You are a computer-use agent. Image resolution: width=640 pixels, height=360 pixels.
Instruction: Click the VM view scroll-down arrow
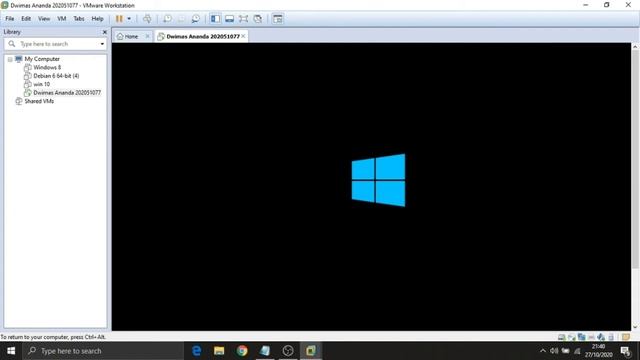coord(635,327)
